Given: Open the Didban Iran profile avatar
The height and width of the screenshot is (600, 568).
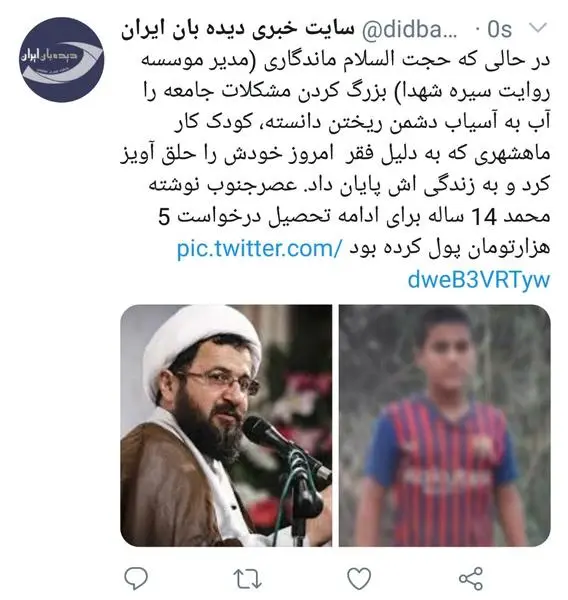Looking at the screenshot, I should click(x=62, y=60).
